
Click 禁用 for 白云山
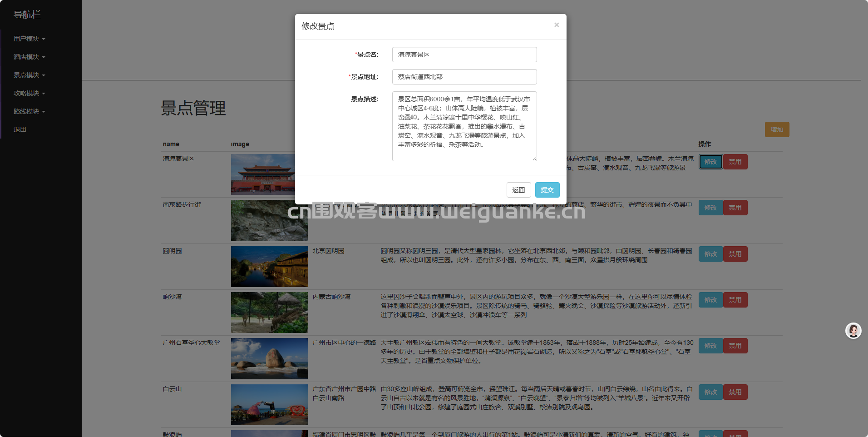tap(735, 392)
